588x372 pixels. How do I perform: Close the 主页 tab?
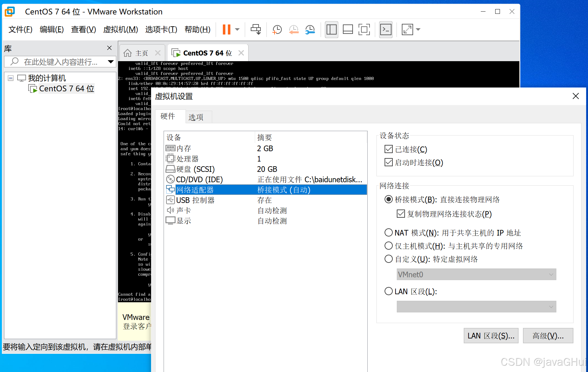click(158, 53)
